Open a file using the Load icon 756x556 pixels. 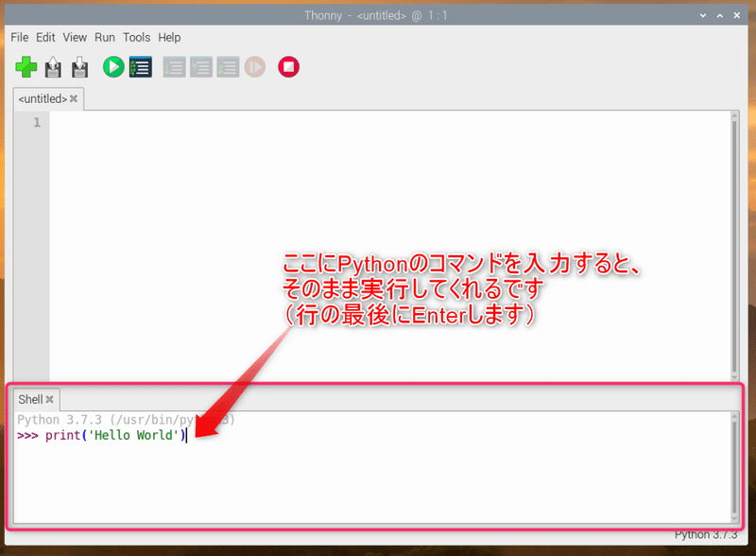[x=53, y=67]
